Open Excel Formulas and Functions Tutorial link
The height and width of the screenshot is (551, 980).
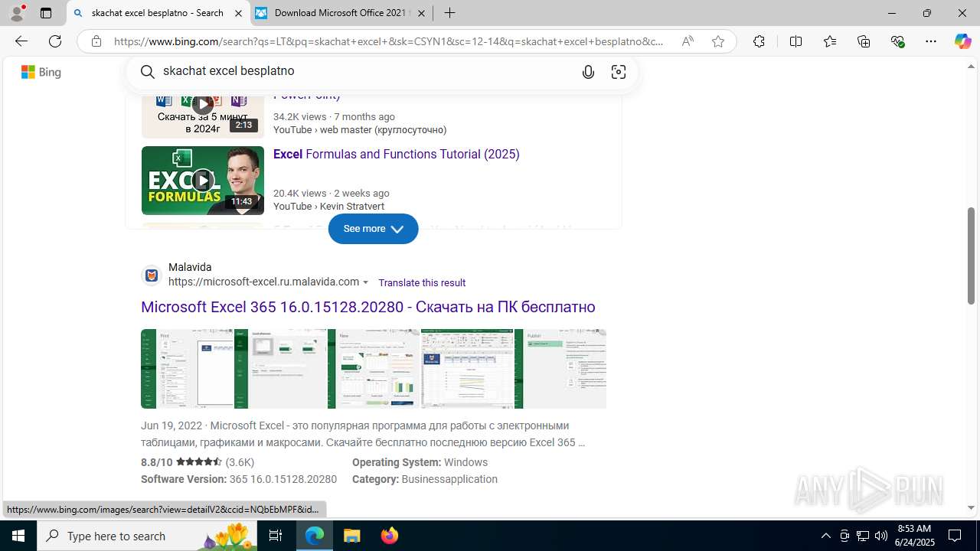[x=396, y=154]
